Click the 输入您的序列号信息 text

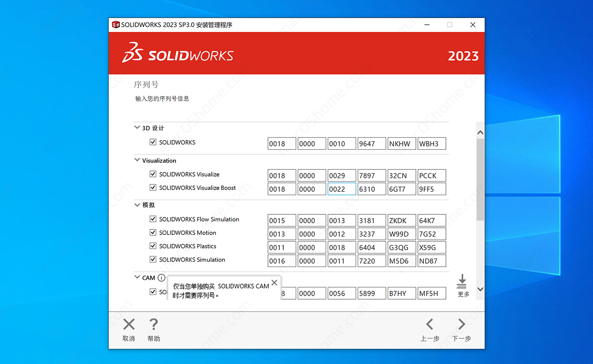[x=162, y=99]
